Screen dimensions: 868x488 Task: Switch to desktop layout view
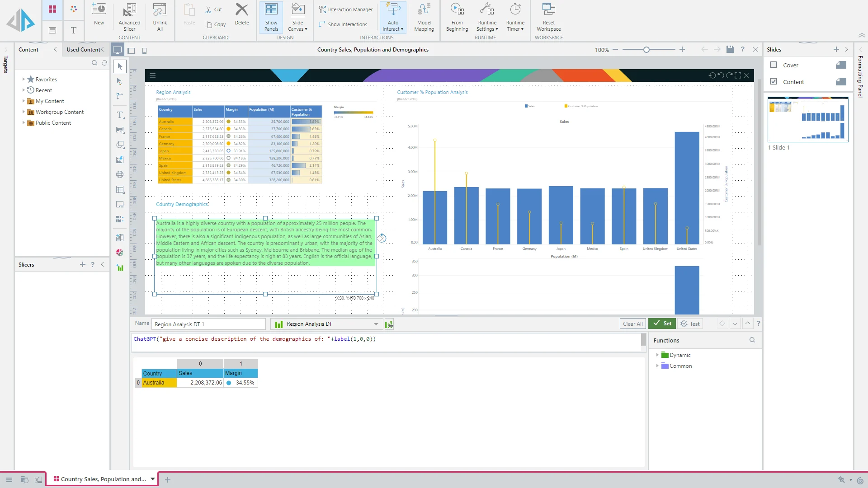[x=117, y=50]
